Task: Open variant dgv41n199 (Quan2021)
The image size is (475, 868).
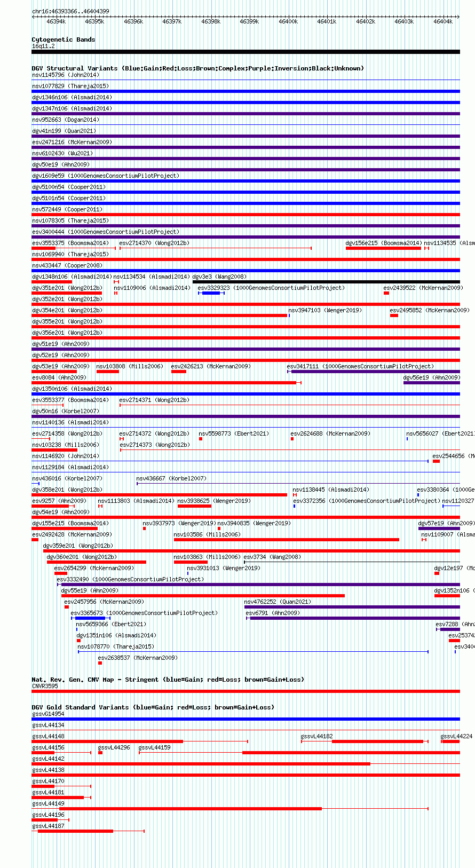Action: pos(64,131)
